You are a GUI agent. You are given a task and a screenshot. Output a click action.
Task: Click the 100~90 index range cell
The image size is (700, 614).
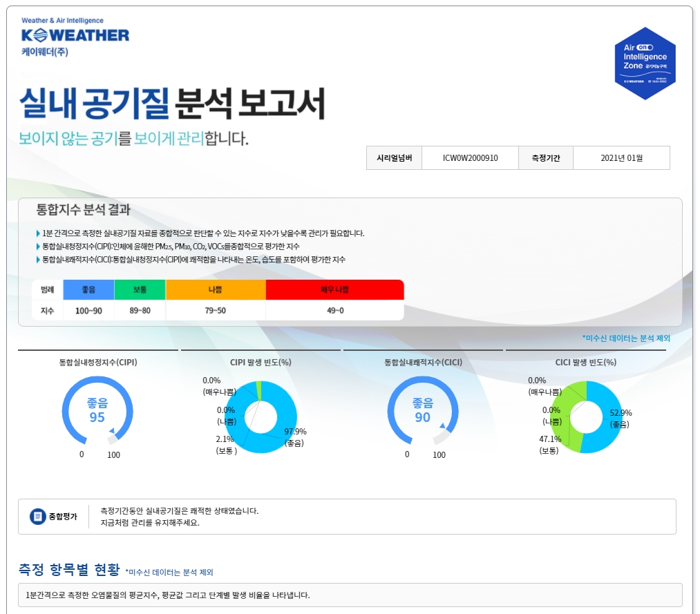pyautogui.click(x=88, y=311)
